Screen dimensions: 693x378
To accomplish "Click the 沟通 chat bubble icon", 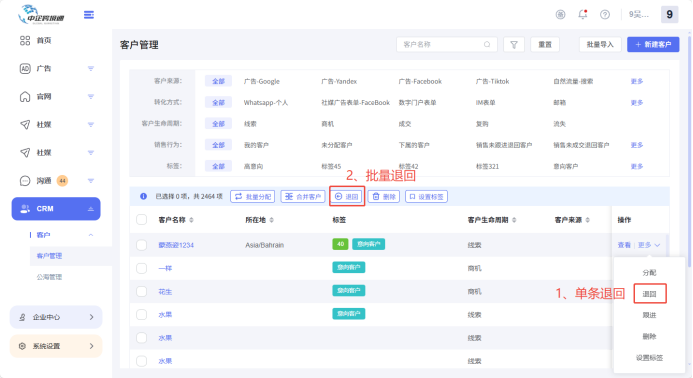I will click(25, 181).
